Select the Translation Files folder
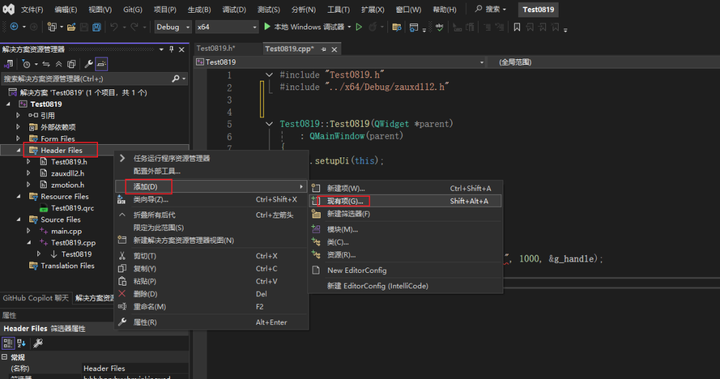The width and height of the screenshot is (720, 379). 68,266
